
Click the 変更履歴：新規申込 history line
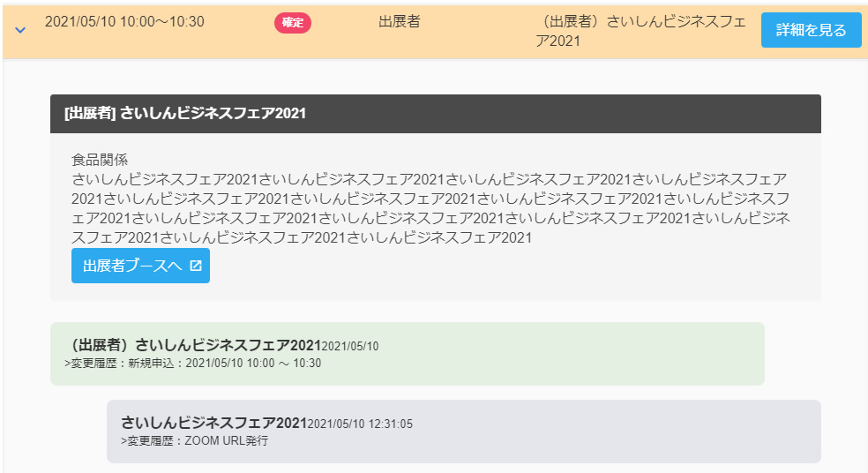coord(194,363)
